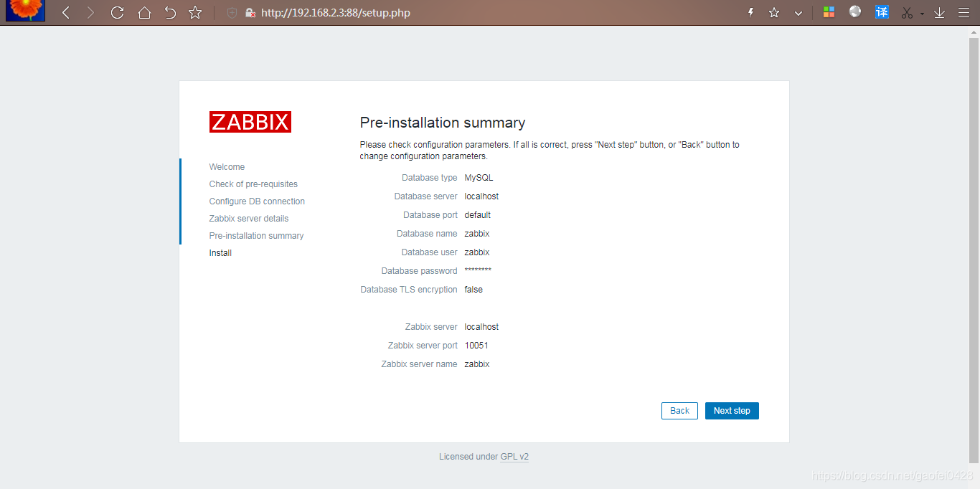980x489 pixels.
Task: Click the Database server localhost value
Action: click(481, 196)
